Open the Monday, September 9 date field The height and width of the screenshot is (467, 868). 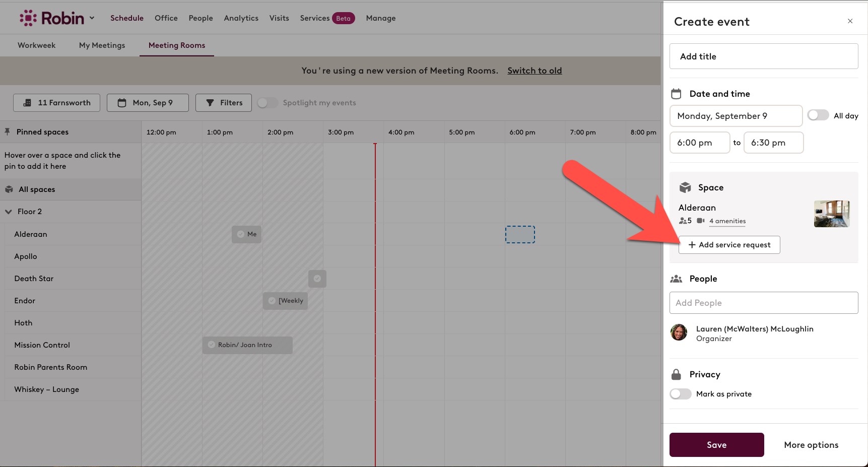pyautogui.click(x=736, y=116)
